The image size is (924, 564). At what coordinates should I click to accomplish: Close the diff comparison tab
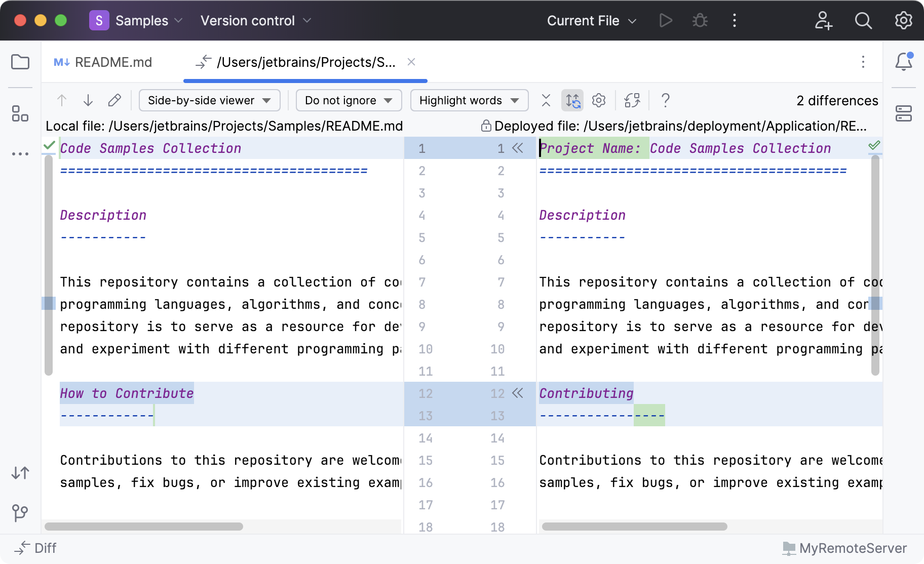[411, 62]
